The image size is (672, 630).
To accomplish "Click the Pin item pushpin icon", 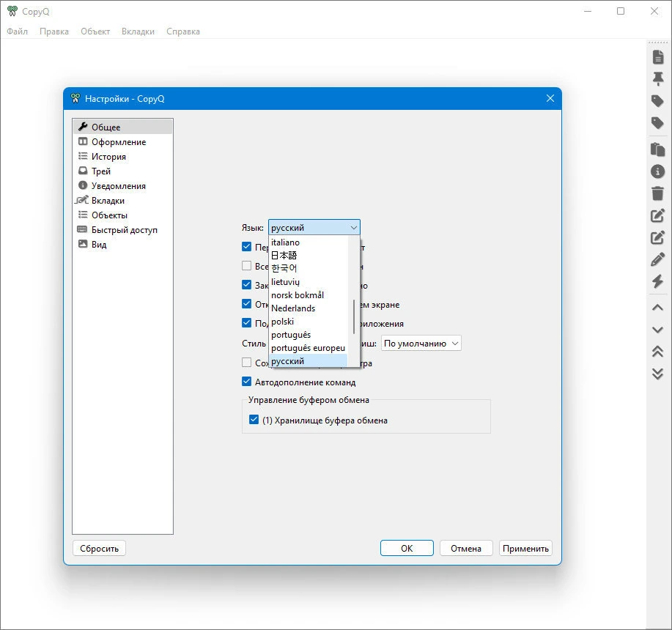I will (x=658, y=79).
